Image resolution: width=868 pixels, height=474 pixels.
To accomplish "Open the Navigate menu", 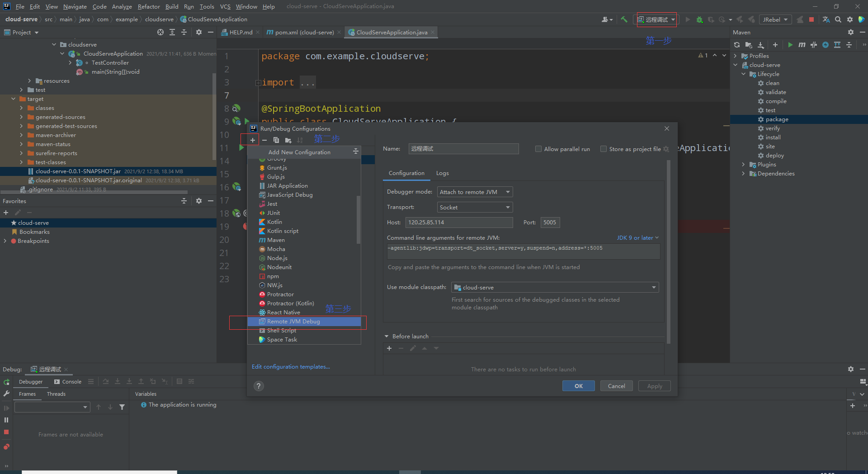I will [75, 6].
